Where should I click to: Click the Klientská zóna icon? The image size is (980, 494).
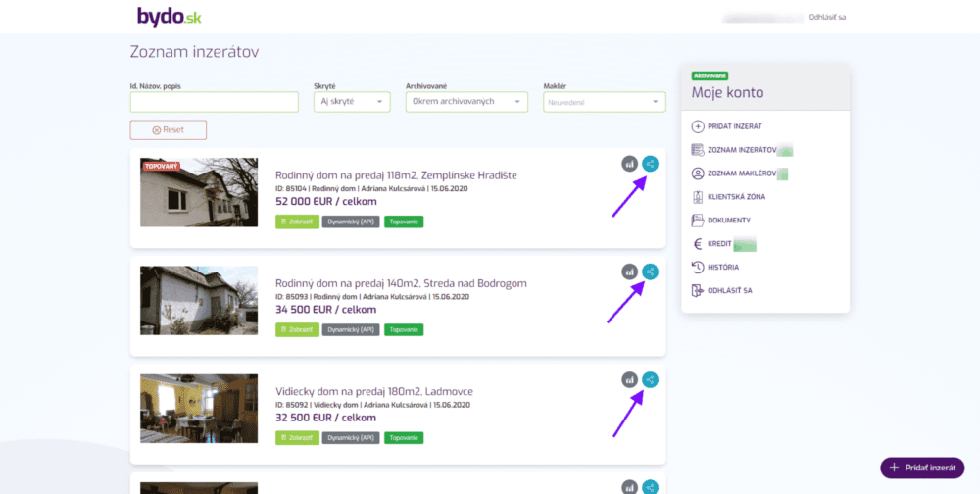click(698, 197)
